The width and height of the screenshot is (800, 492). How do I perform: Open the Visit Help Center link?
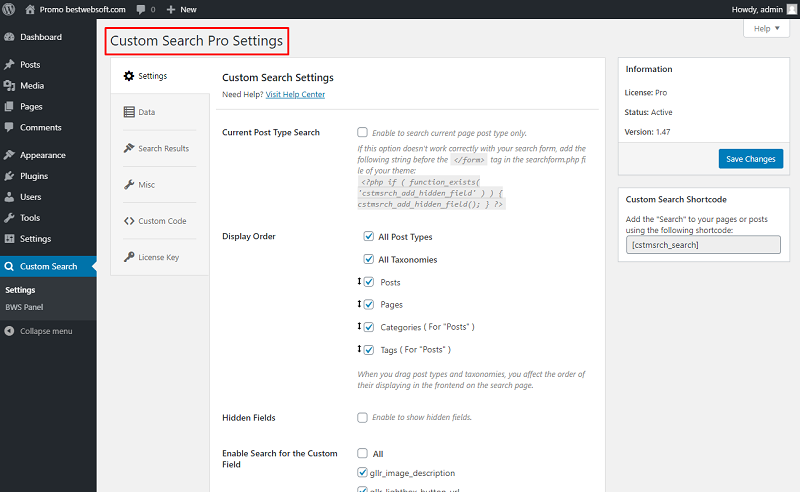pyautogui.click(x=295, y=94)
